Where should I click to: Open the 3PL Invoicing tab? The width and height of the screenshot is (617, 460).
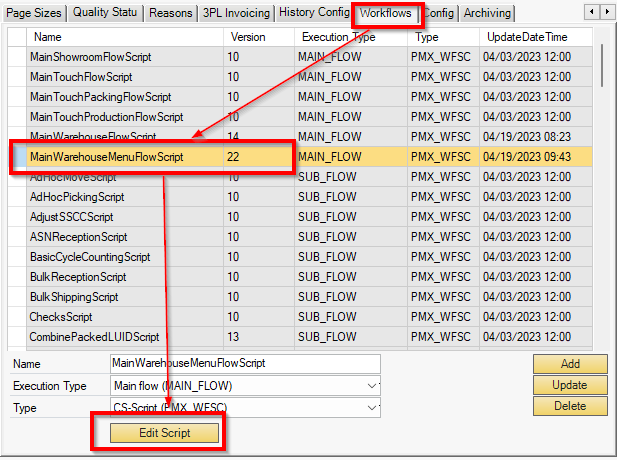pyautogui.click(x=236, y=13)
